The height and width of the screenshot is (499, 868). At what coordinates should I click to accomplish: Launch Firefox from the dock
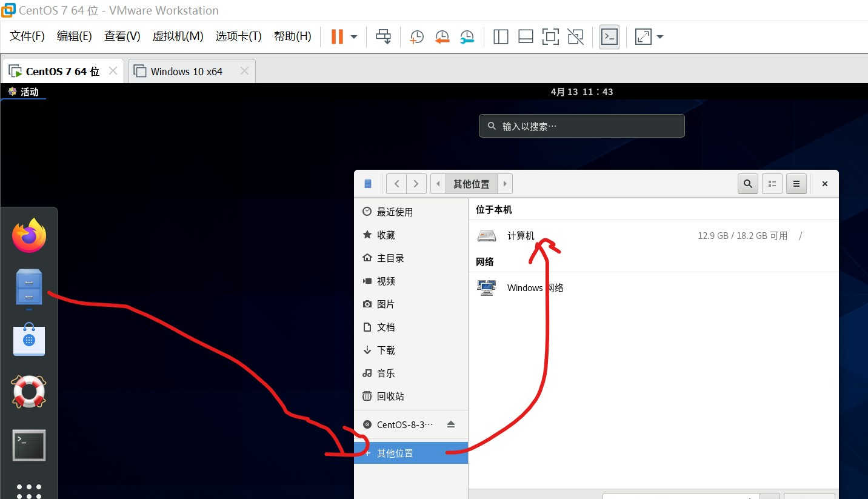point(29,236)
